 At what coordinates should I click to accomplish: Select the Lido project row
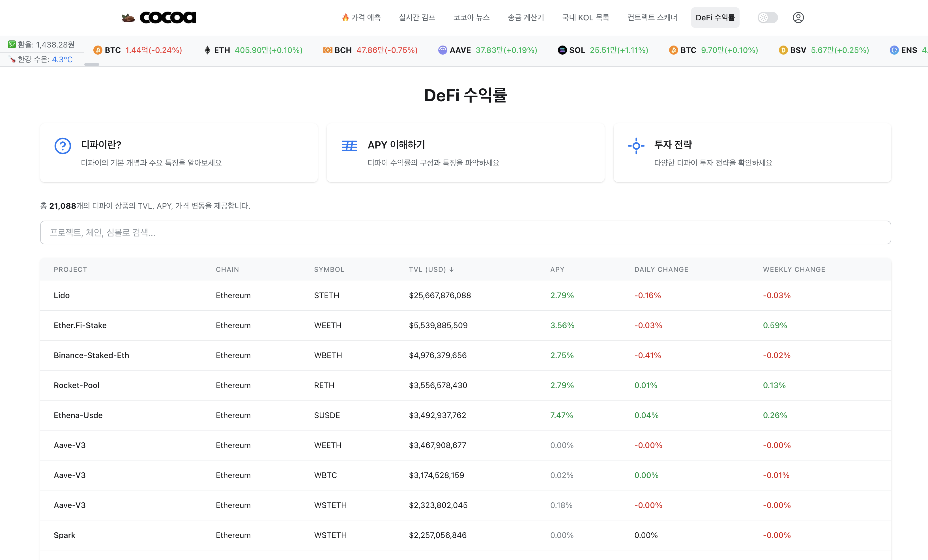62,295
